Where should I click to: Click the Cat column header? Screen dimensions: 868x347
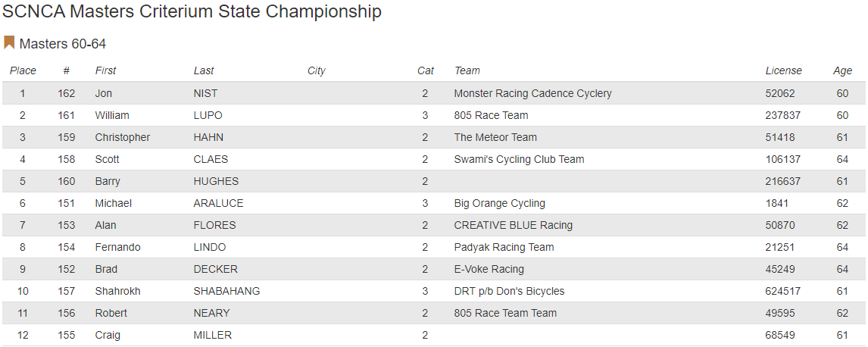click(x=426, y=70)
